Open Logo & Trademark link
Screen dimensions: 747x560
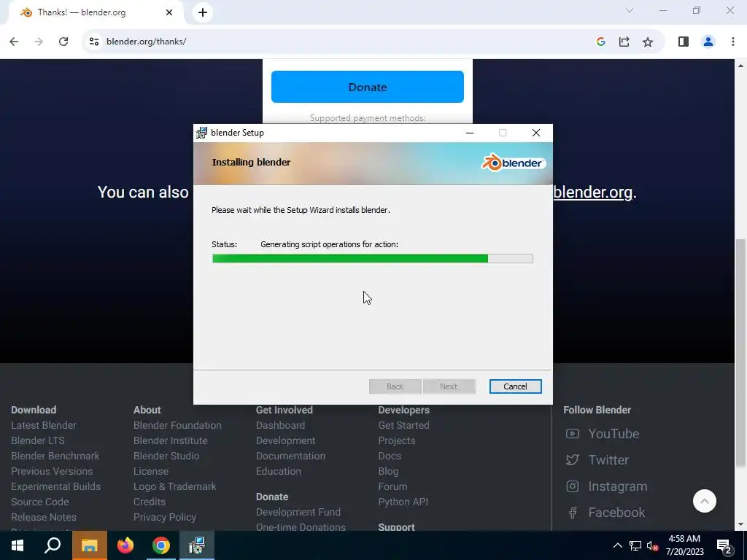(x=175, y=486)
